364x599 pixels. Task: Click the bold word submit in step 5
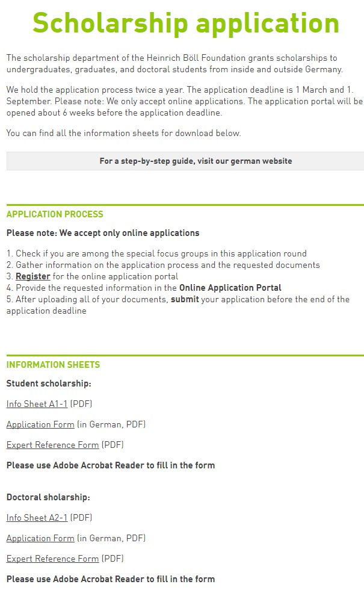click(185, 299)
